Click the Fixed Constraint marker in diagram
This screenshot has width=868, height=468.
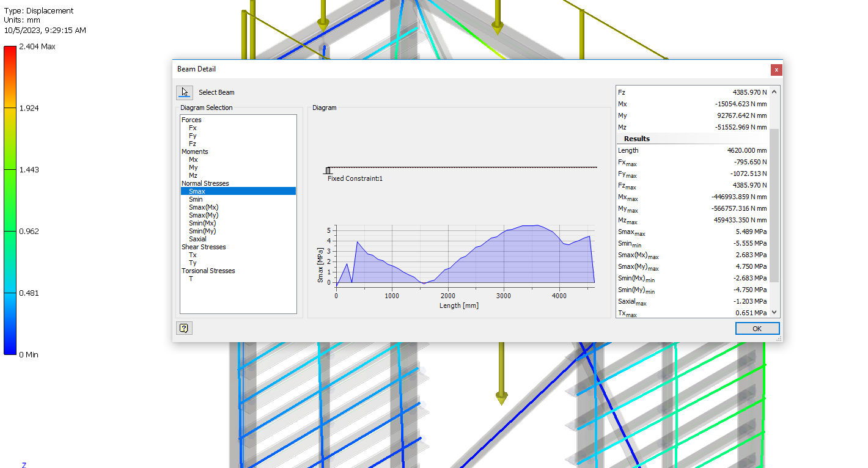(328, 170)
